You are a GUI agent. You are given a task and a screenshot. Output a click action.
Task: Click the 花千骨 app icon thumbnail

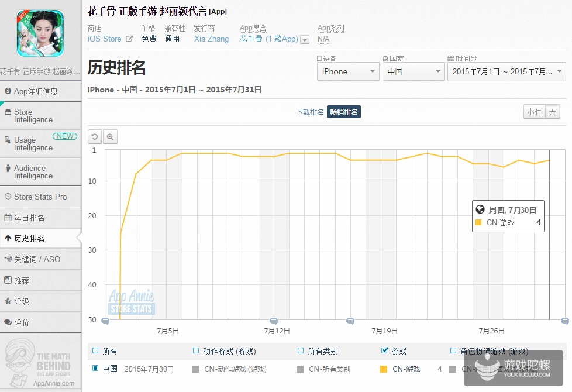click(40, 33)
